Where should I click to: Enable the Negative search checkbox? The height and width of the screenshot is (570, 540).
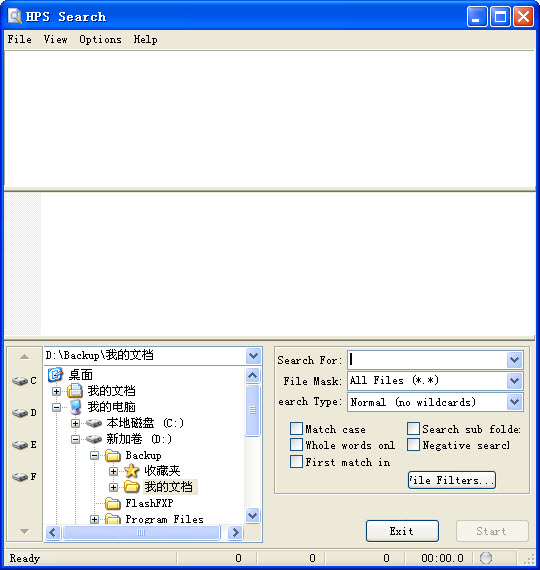(x=413, y=445)
